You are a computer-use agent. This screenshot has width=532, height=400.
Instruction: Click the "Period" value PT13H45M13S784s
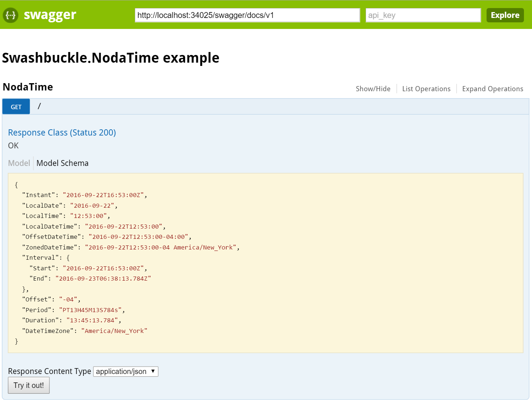90,310
